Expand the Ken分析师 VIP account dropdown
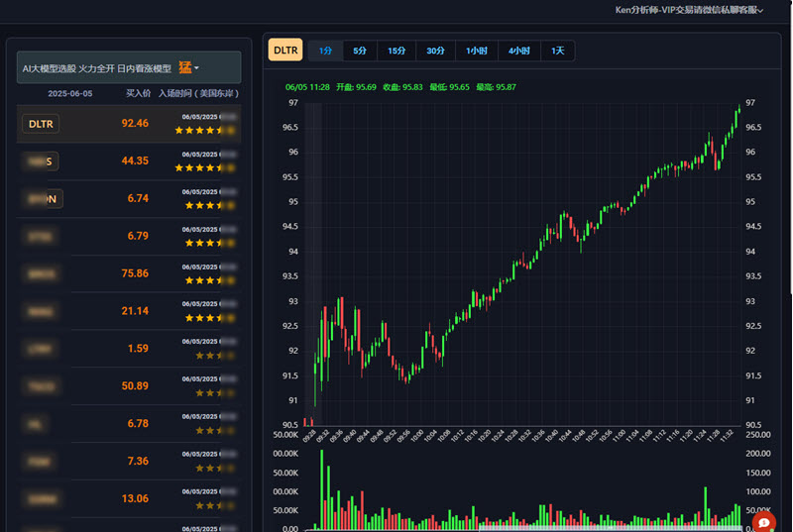The height and width of the screenshot is (532, 793). coord(689,10)
